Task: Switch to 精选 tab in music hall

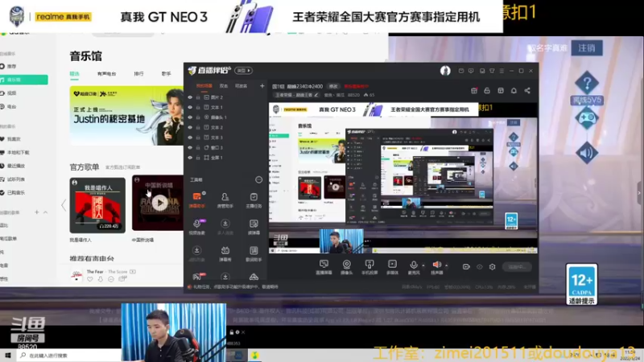Action: point(74,74)
